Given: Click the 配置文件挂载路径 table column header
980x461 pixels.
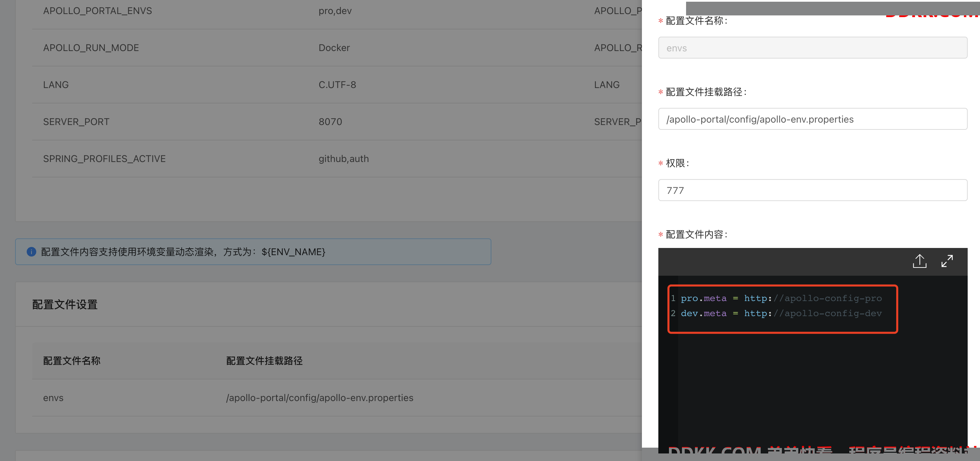Looking at the screenshot, I should coord(265,361).
